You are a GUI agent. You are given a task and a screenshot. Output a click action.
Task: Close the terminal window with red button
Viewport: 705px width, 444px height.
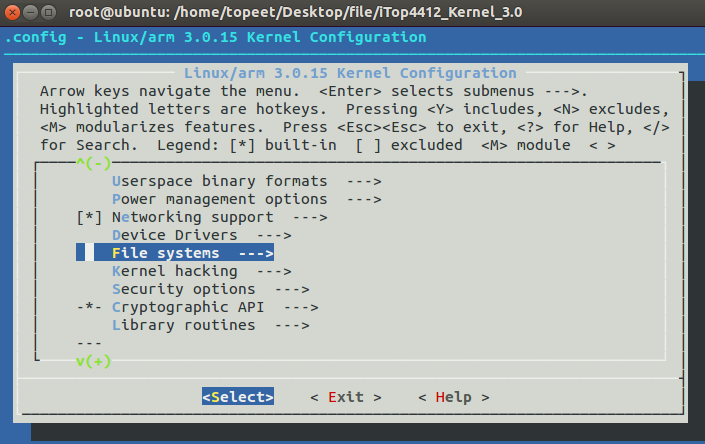click(x=12, y=12)
